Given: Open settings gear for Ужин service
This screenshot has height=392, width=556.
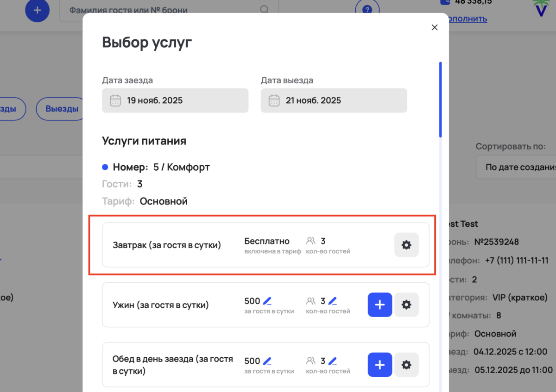Looking at the screenshot, I should pyautogui.click(x=406, y=305).
